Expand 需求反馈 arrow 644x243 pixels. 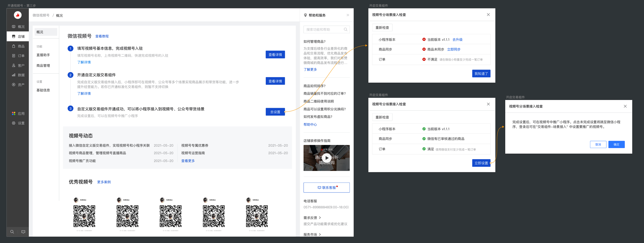[320, 218]
